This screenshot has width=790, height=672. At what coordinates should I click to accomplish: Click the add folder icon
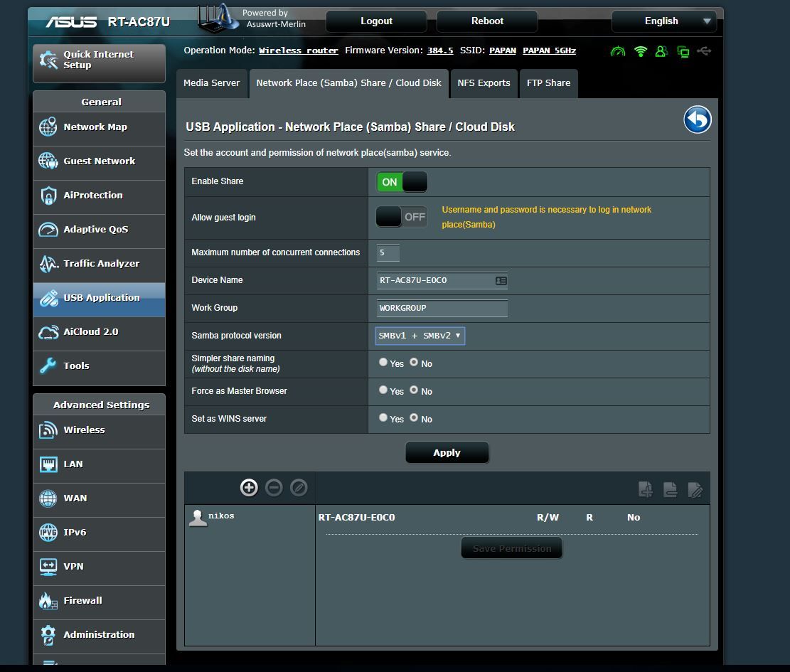pyautogui.click(x=645, y=489)
